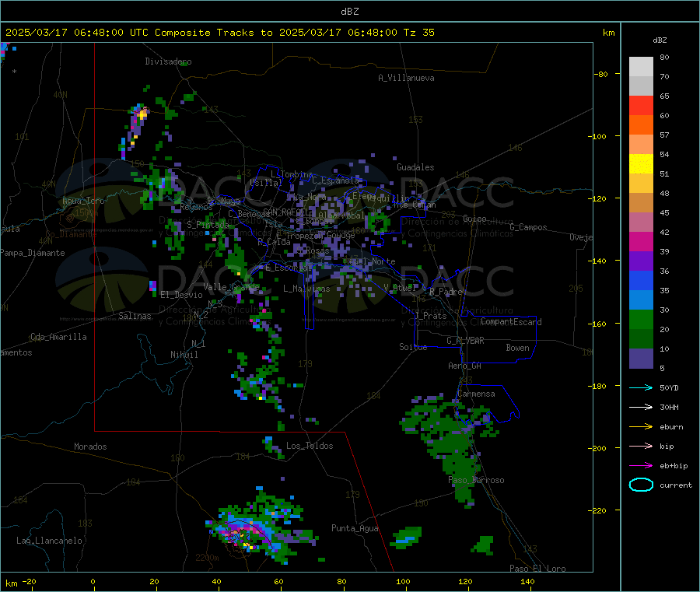Click the G_ALVEAR map label
The width and height of the screenshot is (700, 592).
pos(465,341)
